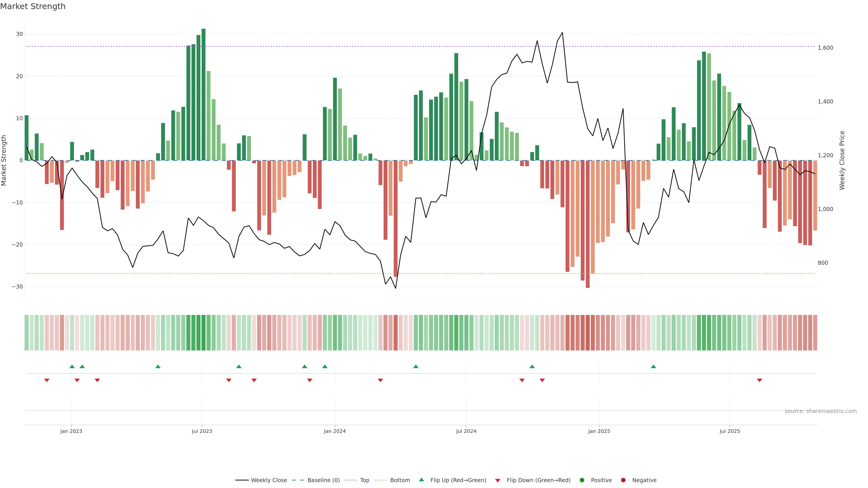Screen dimensions: 868x488
Task: Click the tallest green bar above 30
Action: 203,94
